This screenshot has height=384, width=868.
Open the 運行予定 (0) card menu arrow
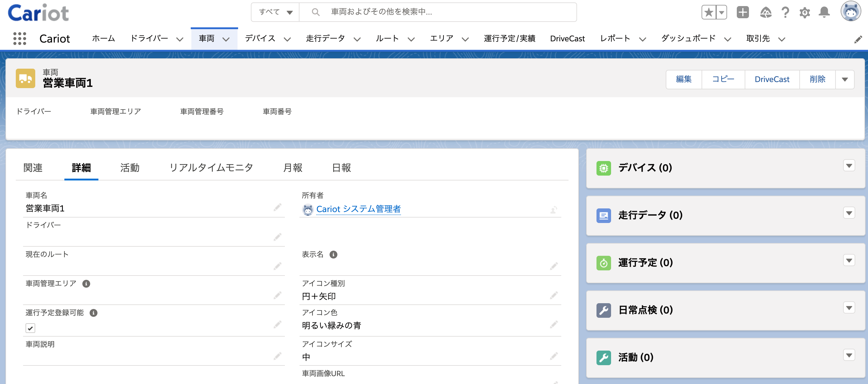(849, 260)
